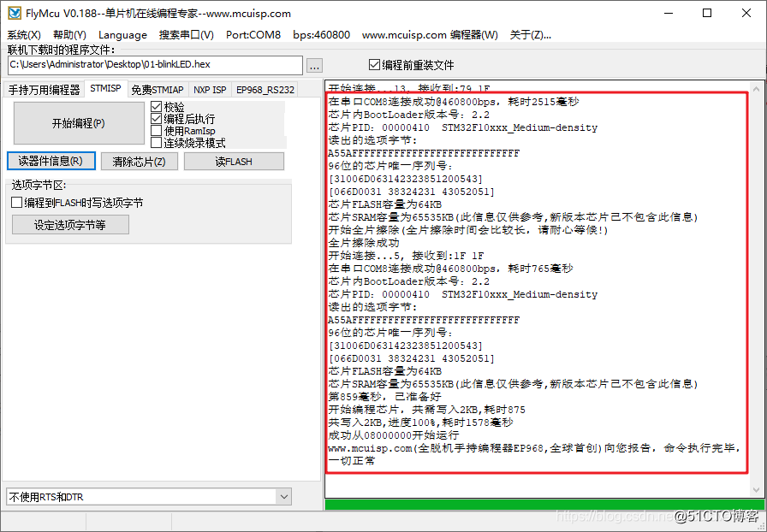
Task: Click the green programming progress bar
Action: (x=544, y=505)
